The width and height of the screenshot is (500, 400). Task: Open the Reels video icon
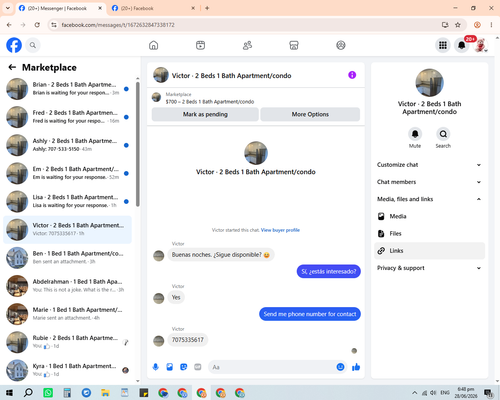tap(200, 45)
